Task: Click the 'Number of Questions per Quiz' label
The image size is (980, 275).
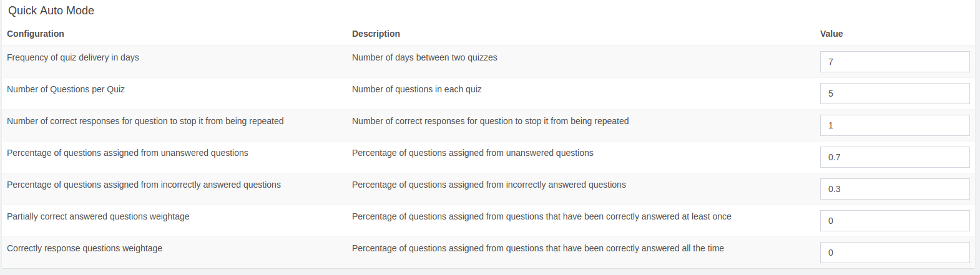Action: pos(66,89)
